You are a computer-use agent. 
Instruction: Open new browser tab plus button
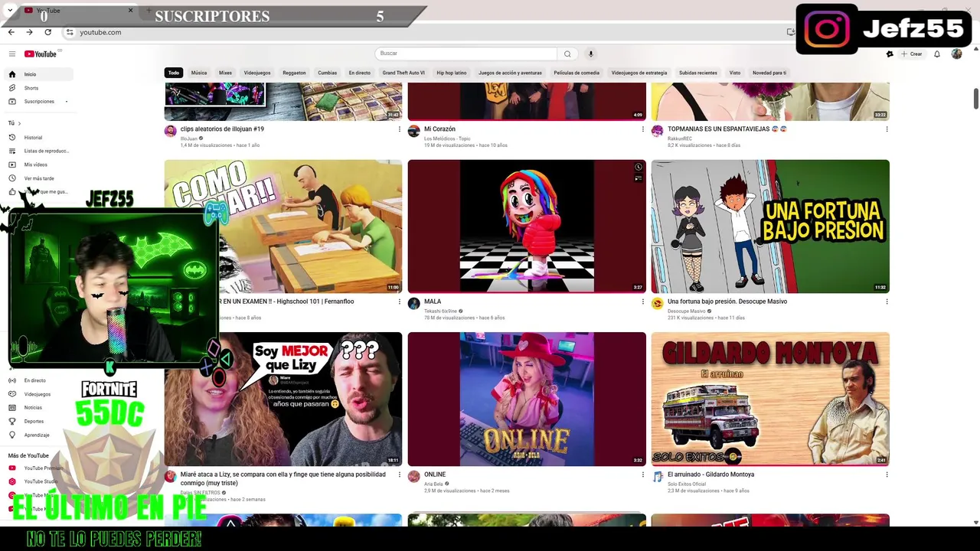pyautogui.click(x=149, y=11)
